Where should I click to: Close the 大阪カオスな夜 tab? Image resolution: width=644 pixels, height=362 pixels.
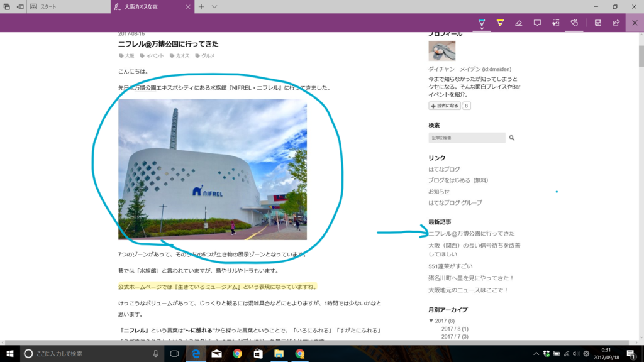click(x=187, y=6)
